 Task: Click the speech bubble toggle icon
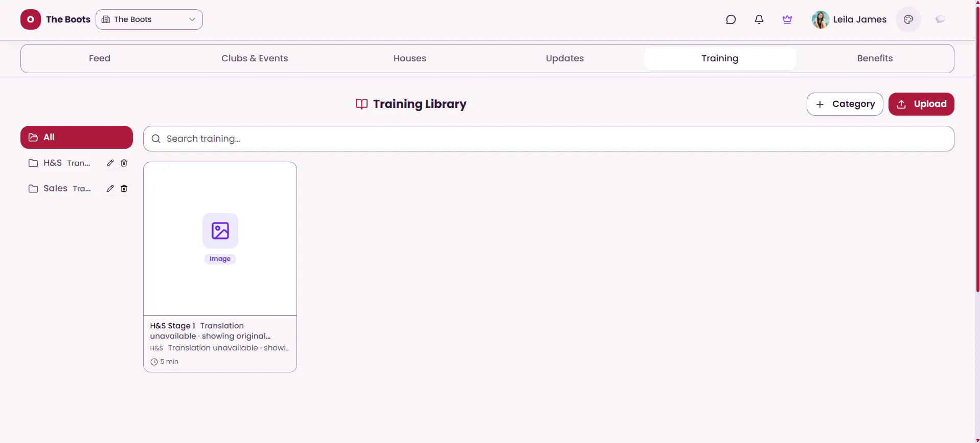point(940,19)
